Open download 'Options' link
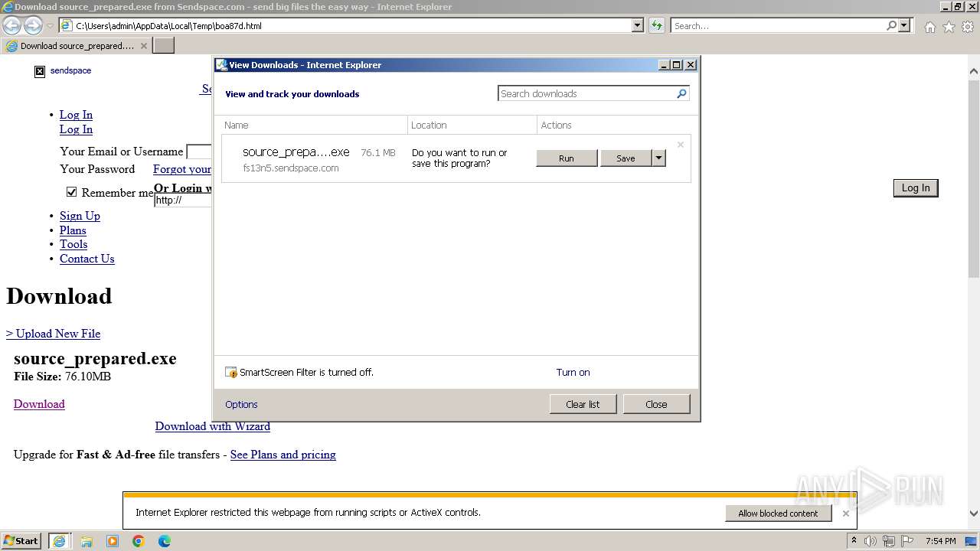Viewport: 980px width, 551px height. click(x=241, y=405)
